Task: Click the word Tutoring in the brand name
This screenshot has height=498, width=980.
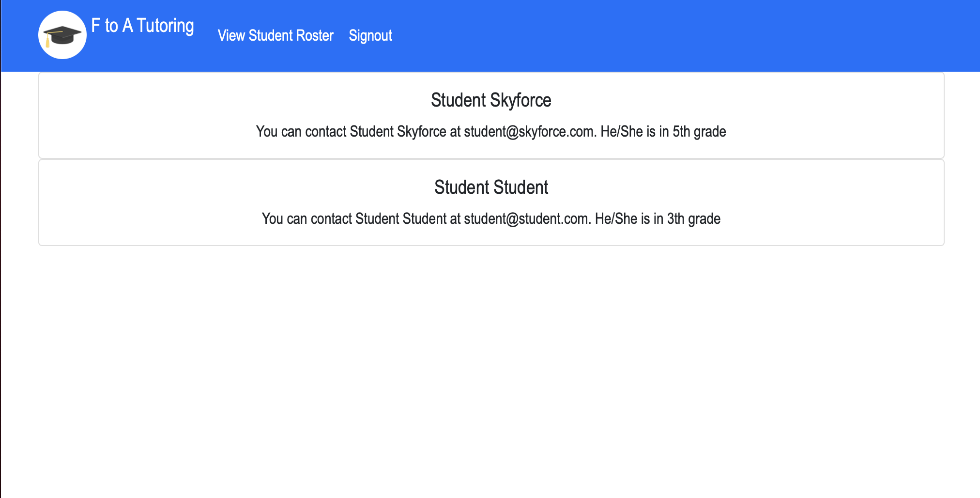Action: [x=165, y=26]
